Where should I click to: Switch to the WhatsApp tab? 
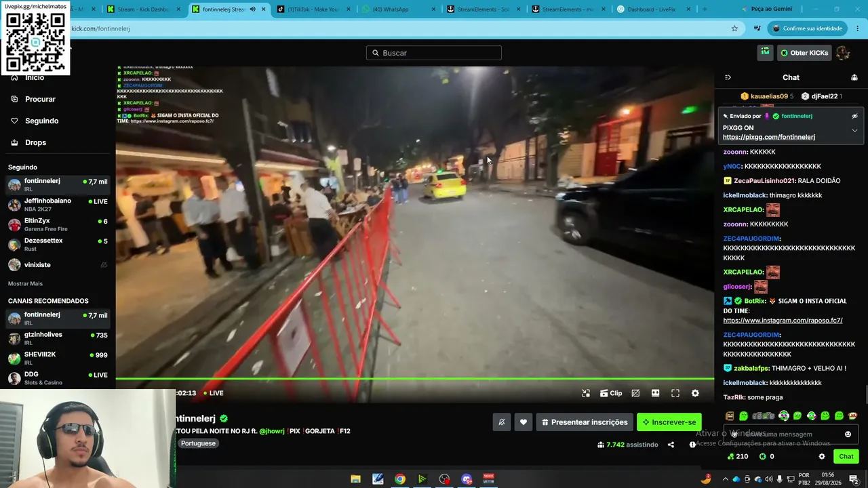pos(398,9)
